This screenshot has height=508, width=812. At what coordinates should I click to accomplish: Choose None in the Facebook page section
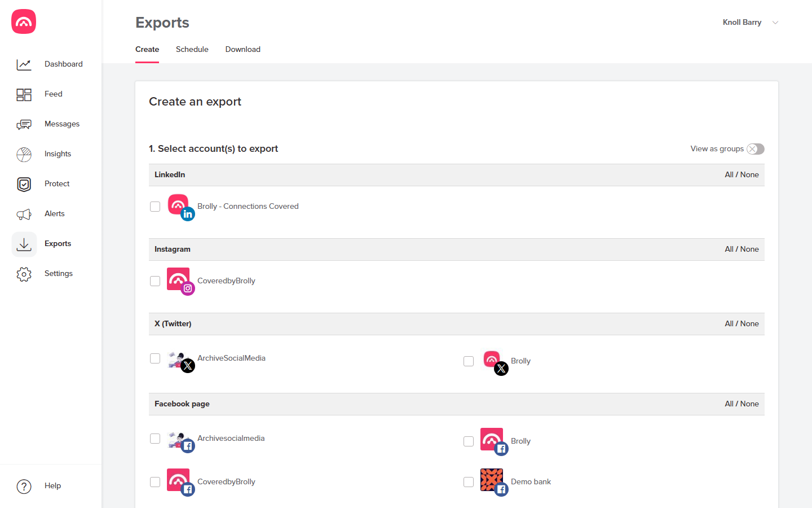[x=749, y=404]
